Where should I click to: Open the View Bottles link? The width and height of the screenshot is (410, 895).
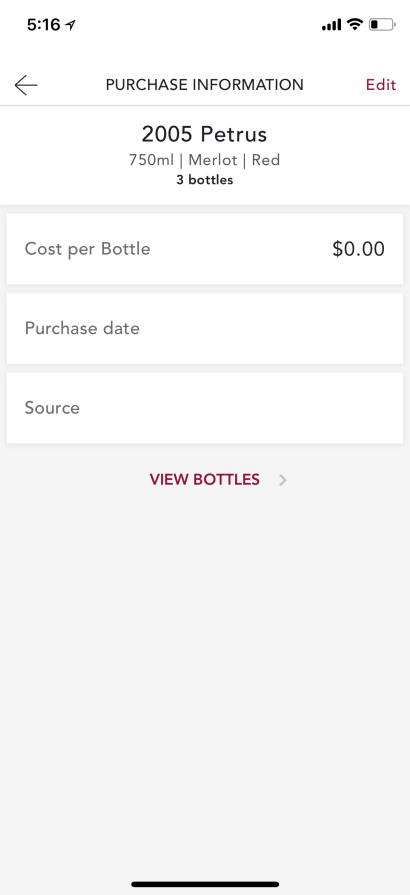click(204, 479)
